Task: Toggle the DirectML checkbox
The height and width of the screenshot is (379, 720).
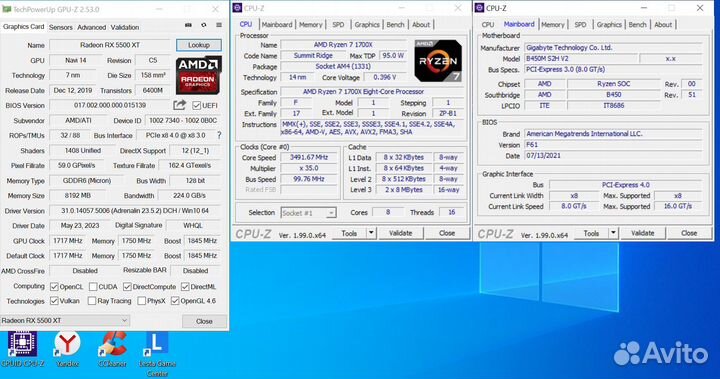Action: [185, 287]
